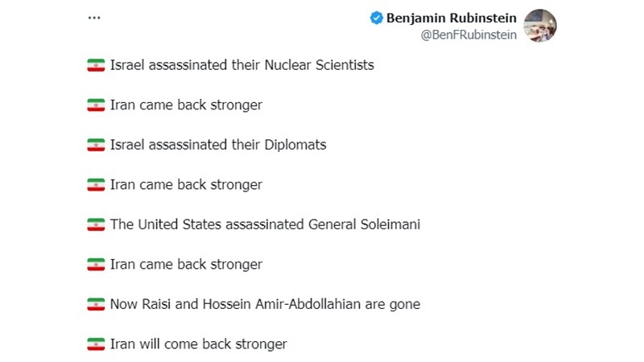Screen dimensions: 644x362
Task: Click flag emoji beside 'will come back stronger'
Action: [x=96, y=344]
